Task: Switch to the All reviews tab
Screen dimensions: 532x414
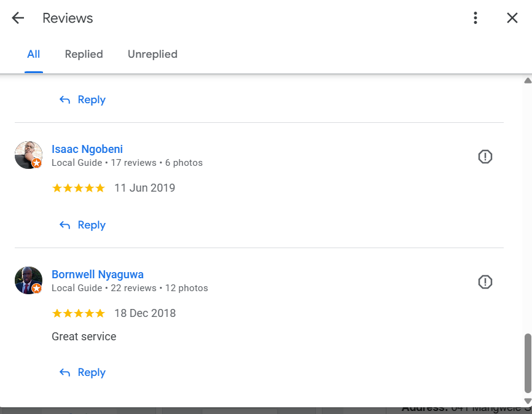Action: [34, 54]
